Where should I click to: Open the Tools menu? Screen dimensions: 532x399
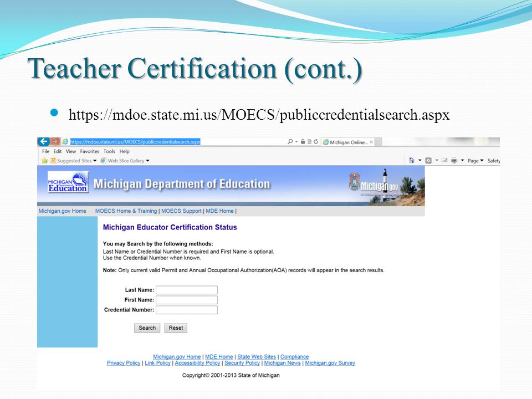[109, 151]
